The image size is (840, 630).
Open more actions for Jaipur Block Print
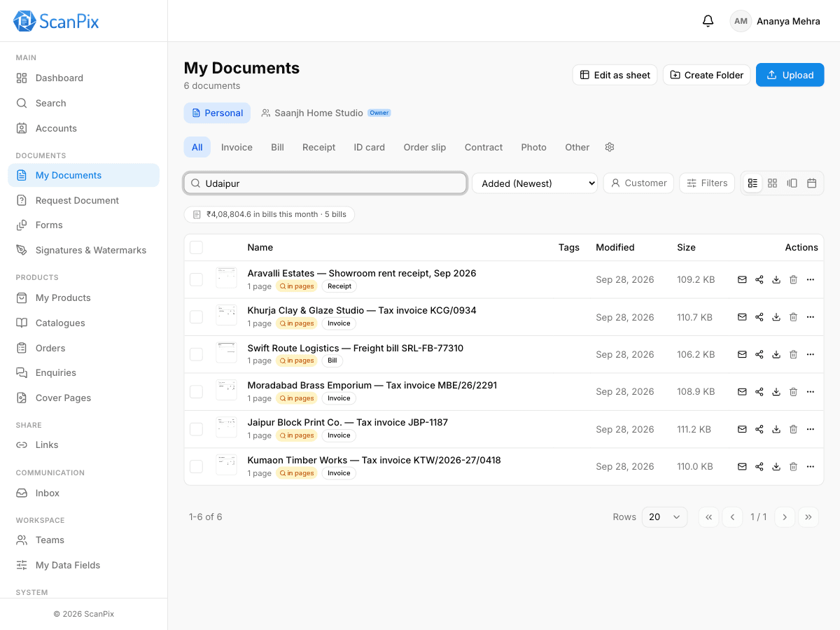(x=810, y=429)
